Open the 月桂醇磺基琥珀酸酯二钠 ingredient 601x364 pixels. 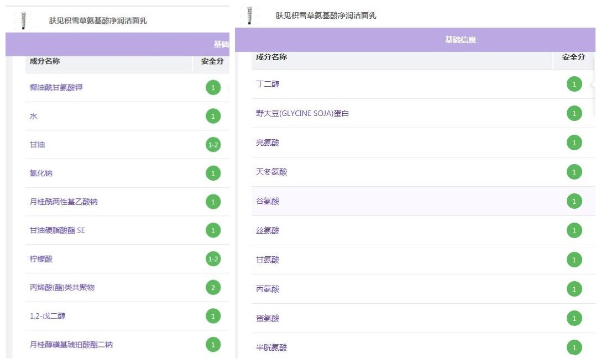pos(71,345)
